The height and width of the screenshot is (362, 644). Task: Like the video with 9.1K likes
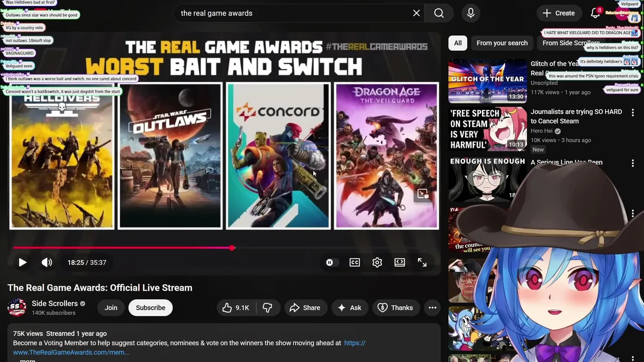point(236,308)
